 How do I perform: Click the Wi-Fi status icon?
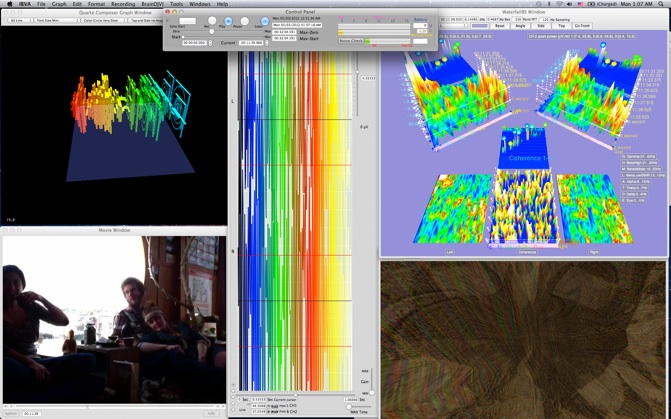coord(559,4)
